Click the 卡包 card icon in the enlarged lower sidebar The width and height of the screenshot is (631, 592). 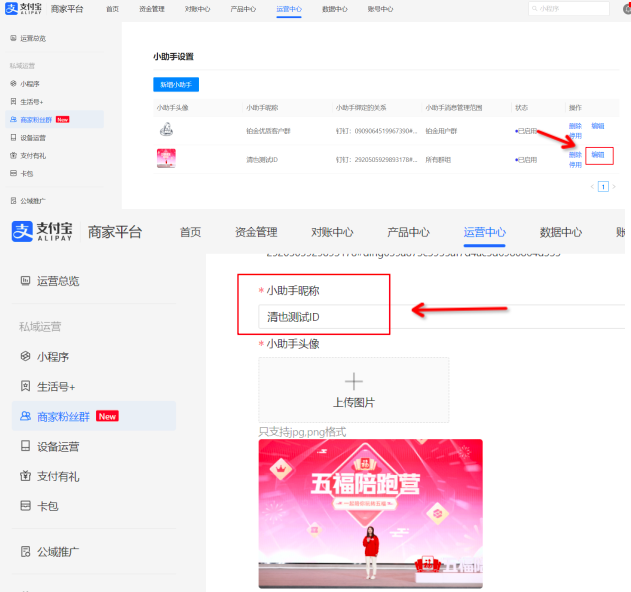[x=26, y=506]
